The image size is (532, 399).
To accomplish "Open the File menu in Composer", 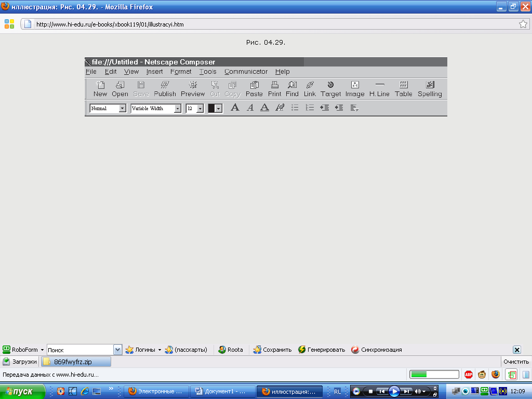I will (91, 72).
